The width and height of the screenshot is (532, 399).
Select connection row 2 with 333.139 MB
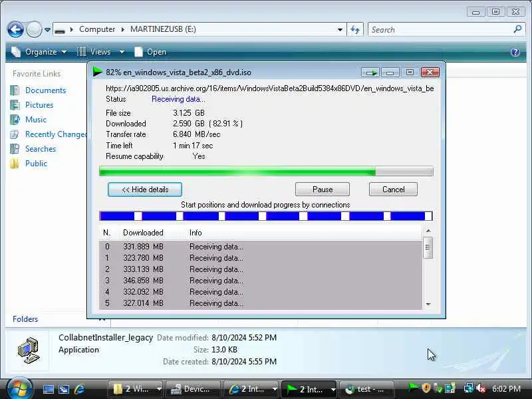point(260,269)
